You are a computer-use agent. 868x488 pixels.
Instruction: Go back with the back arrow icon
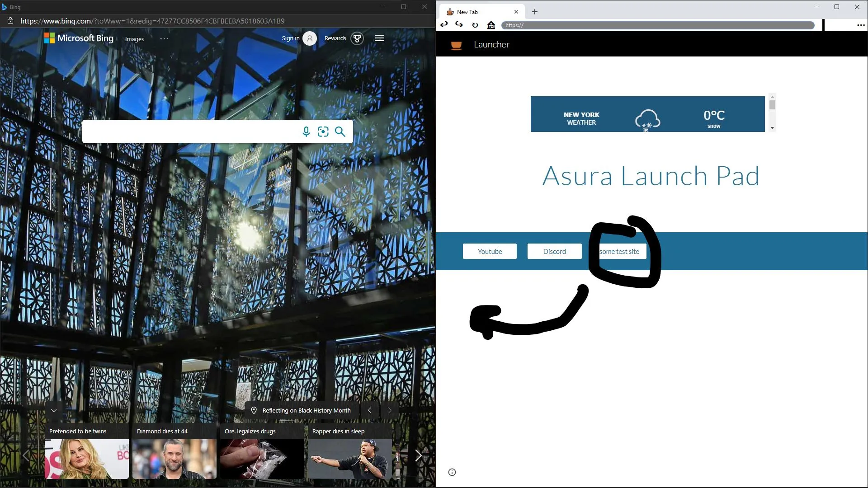[444, 25]
